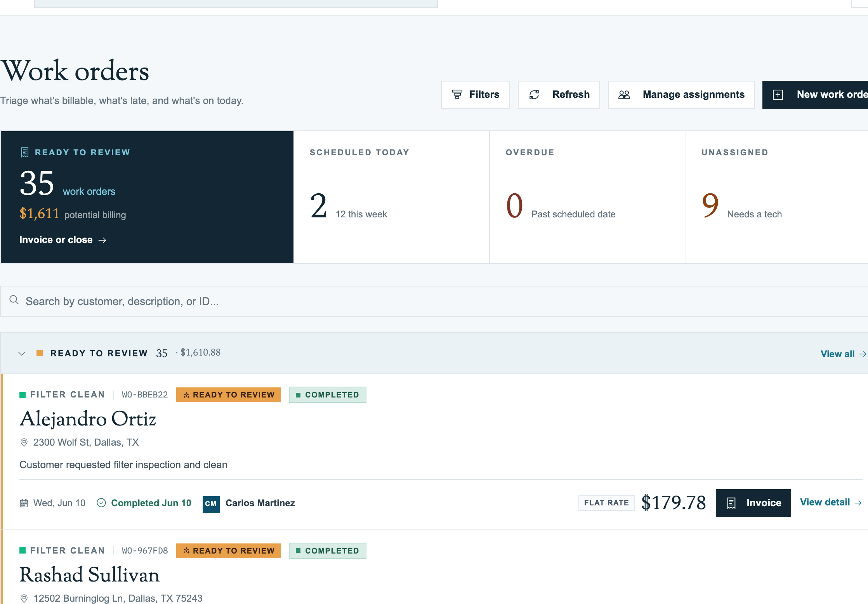Click technician name Carlos Martinez
The image size is (868, 604).
point(260,503)
